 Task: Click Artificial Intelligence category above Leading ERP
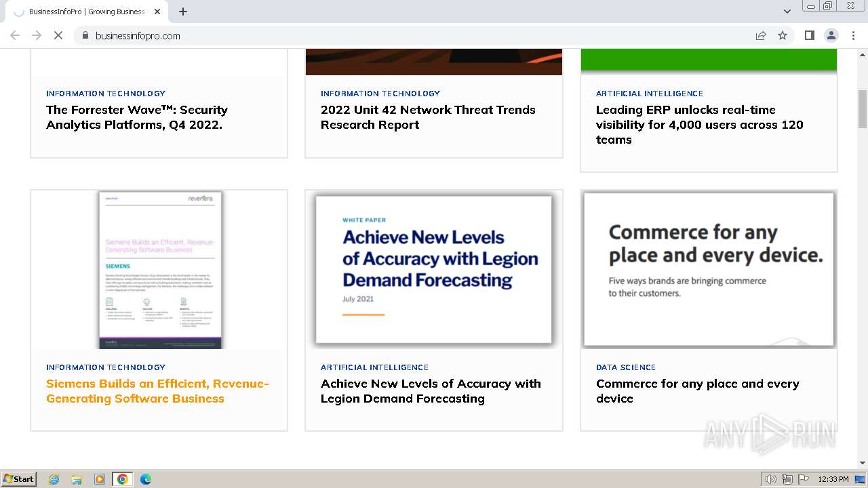650,94
